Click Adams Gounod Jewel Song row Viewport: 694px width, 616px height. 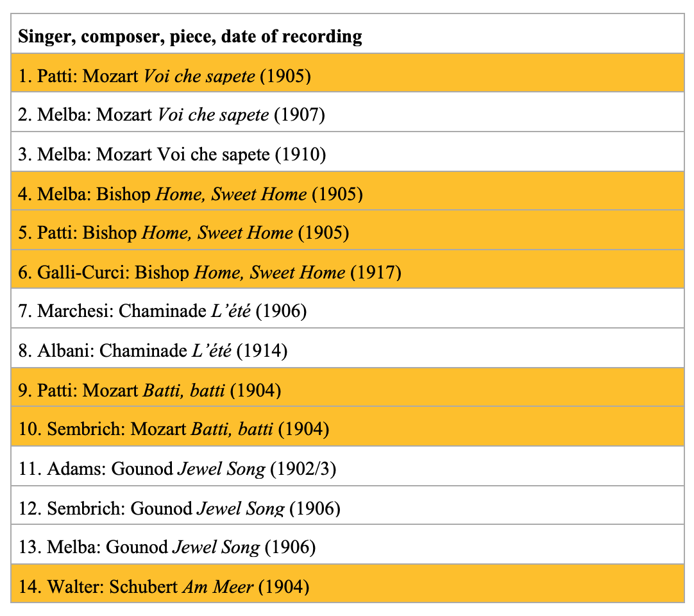177,469
